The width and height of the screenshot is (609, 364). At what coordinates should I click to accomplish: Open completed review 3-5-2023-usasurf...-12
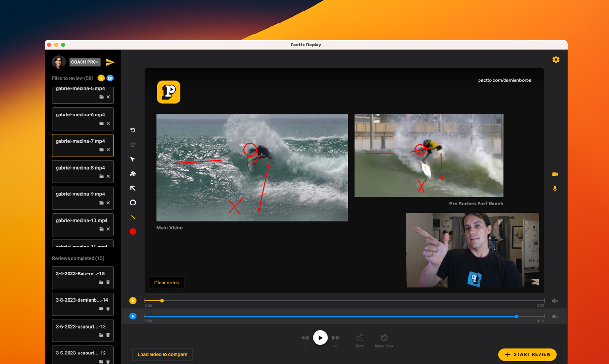82,355
